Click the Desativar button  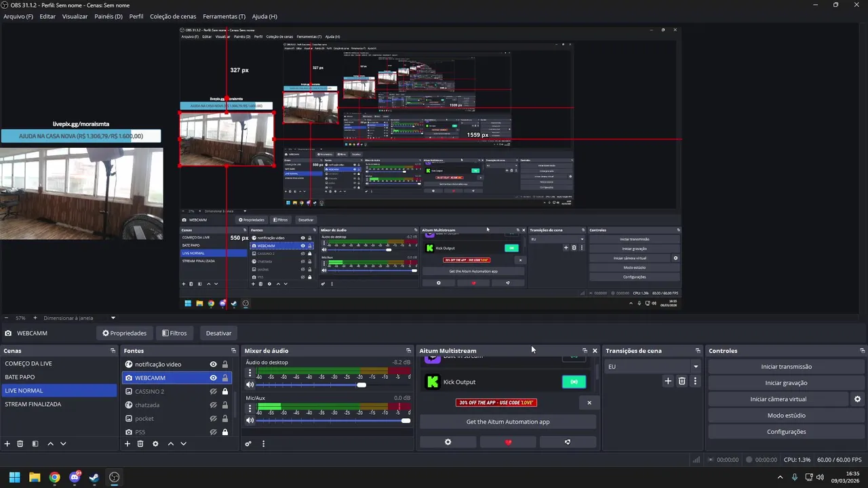(218, 333)
